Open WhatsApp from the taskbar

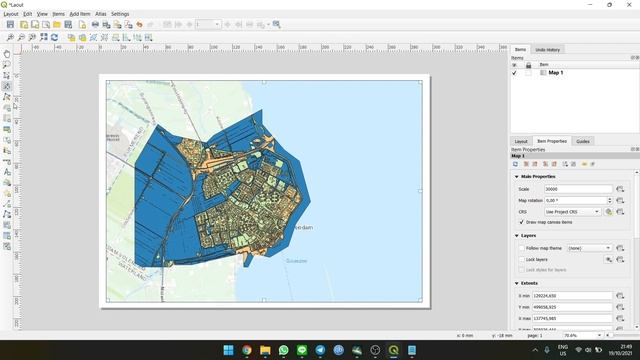[284, 350]
